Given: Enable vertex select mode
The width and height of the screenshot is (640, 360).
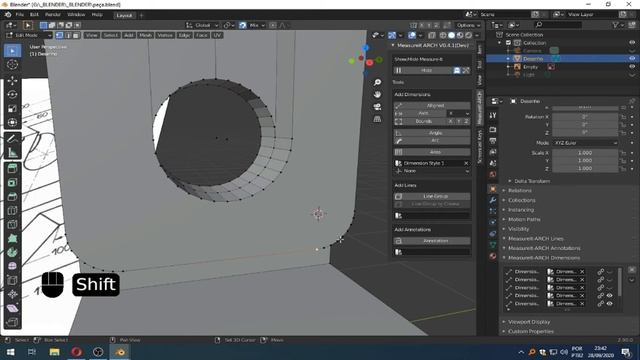Looking at the screenshot, I should [x=60, y=35].
